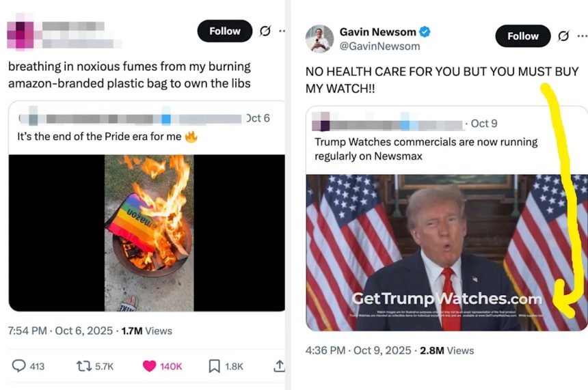Screen dimensions: 588x390
Task: Click the Grok icon on left tweet
Action: click(x=265, y=31)
